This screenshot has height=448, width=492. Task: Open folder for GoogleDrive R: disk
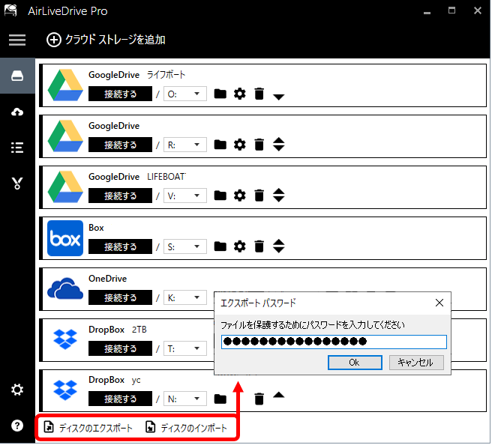coord(220,145)
